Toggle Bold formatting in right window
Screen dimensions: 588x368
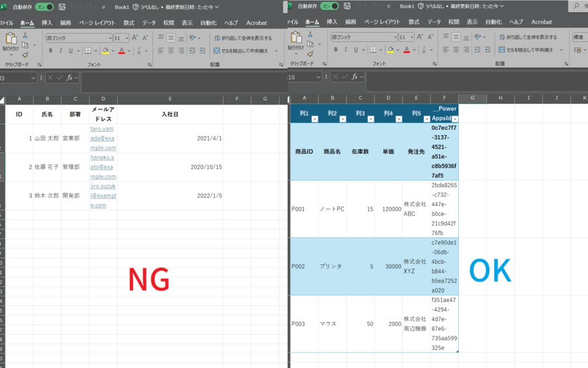click(x=336, y=51)
